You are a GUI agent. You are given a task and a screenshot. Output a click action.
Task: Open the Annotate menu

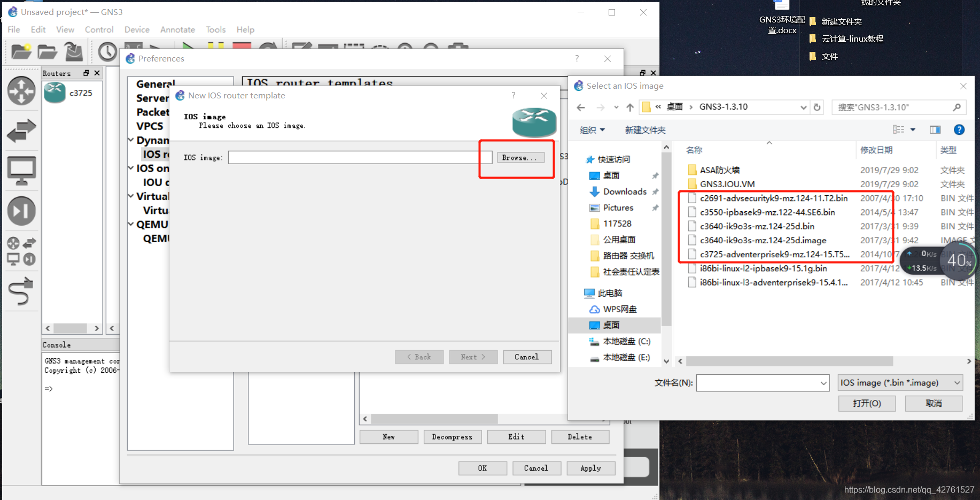pos(177,29)
